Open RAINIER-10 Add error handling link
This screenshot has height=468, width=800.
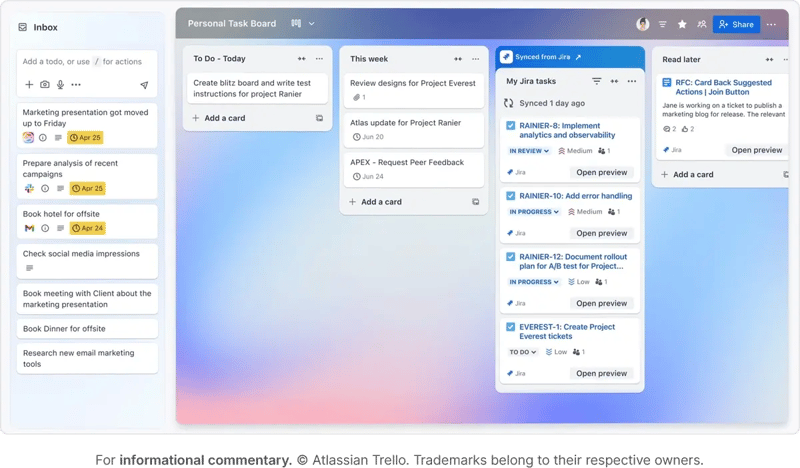(576, 196)
